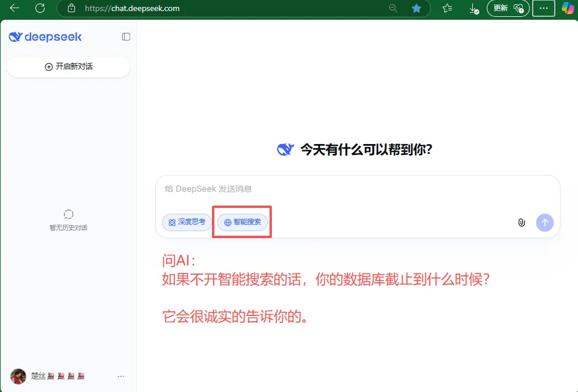Image resolution: width=578 pixels, height=392 pixels.
Task: Open the browser settings ellipsis menu
Action: [544, 9]
